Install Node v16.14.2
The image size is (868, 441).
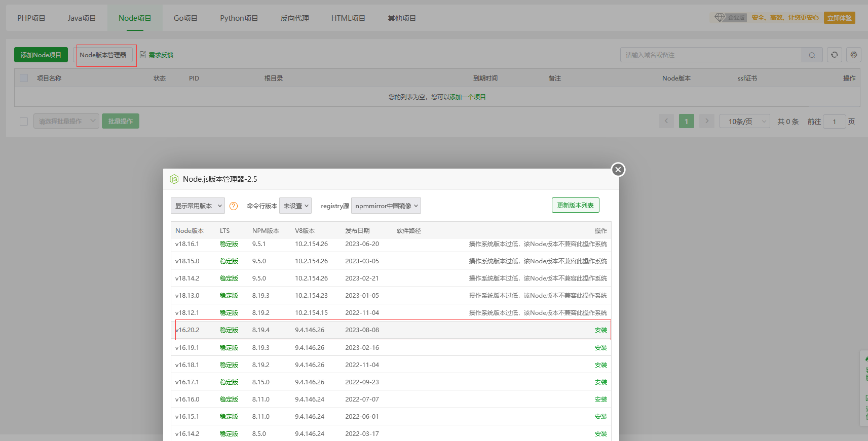601,434
